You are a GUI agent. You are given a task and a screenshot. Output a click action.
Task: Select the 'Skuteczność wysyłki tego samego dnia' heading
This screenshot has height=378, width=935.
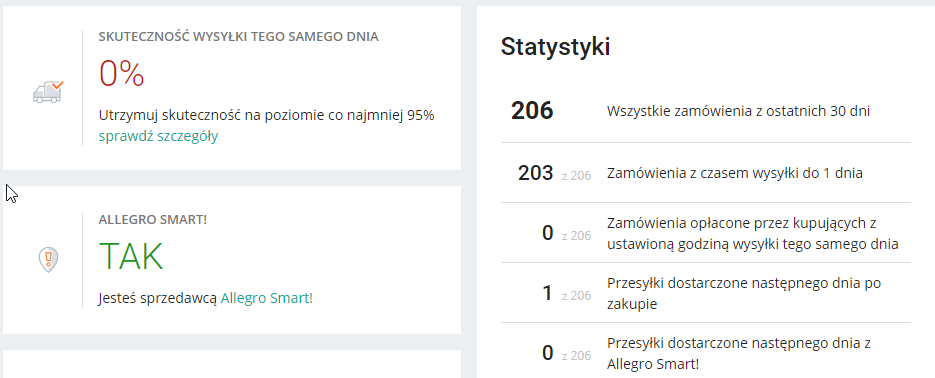(x=239, y=37)
